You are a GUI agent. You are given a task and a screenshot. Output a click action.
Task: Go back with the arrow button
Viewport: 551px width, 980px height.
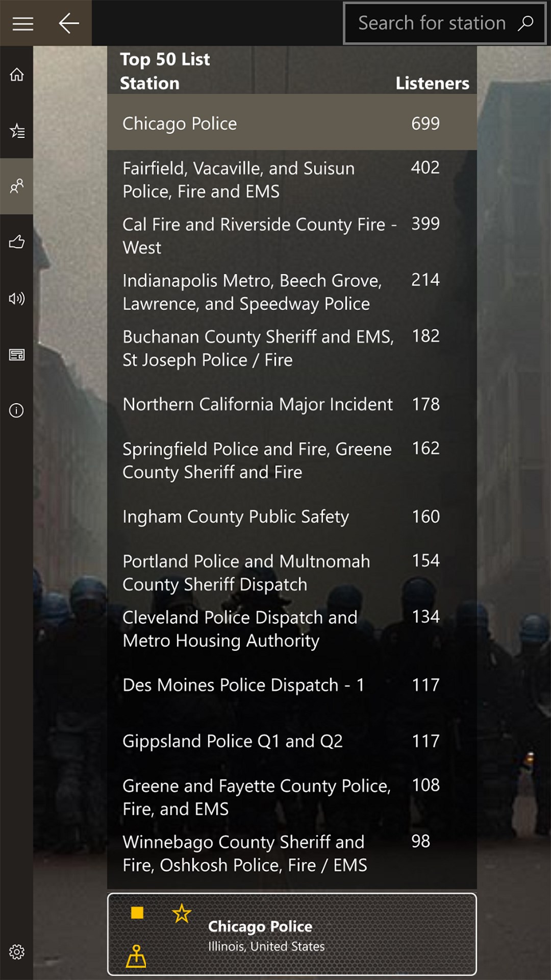(x=68, y=23)
